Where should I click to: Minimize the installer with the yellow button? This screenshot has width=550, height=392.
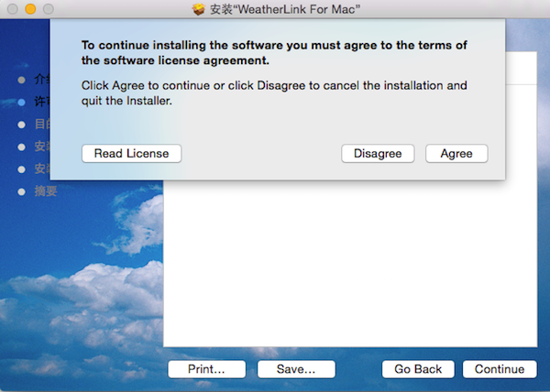pos(29,8)
